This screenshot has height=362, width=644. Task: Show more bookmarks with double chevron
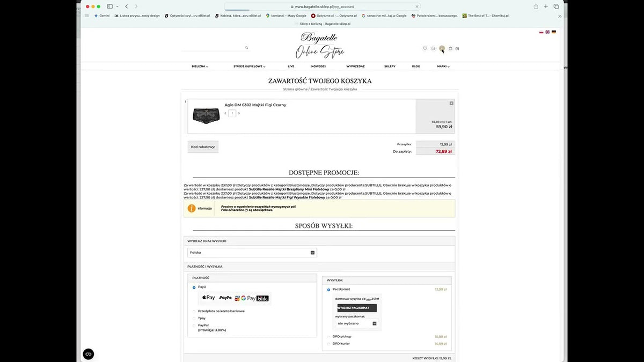[560, 16]
